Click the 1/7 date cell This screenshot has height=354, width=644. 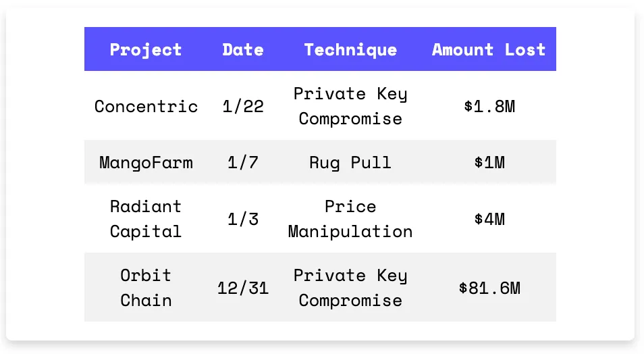click(x=243, y=162)
